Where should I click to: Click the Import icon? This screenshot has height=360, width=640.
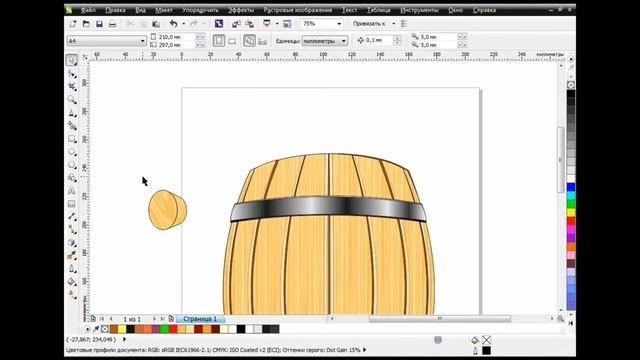pos(236,24)
